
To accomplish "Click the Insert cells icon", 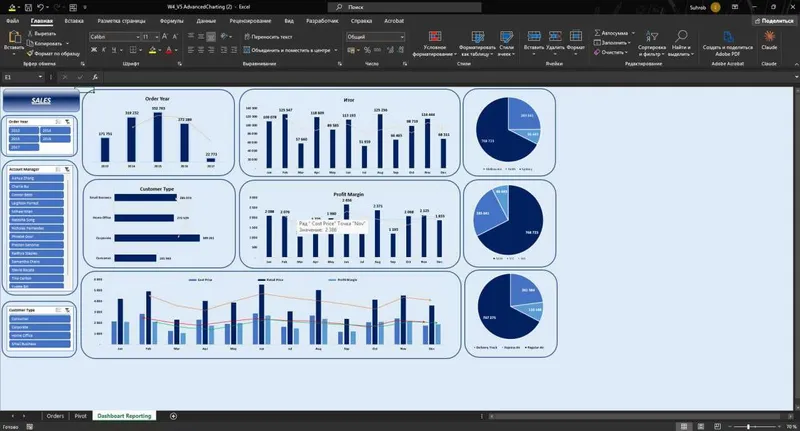I will tap(534, 36).
